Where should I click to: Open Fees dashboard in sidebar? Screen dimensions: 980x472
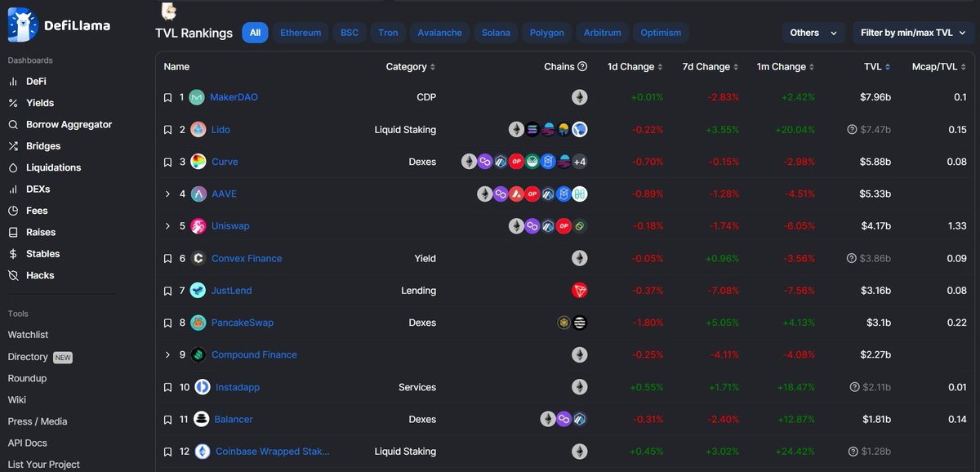click(27, 211)
